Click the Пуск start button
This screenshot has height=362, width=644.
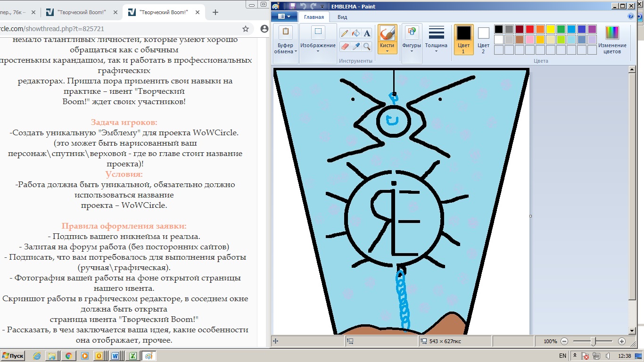[x=13, y=356]
